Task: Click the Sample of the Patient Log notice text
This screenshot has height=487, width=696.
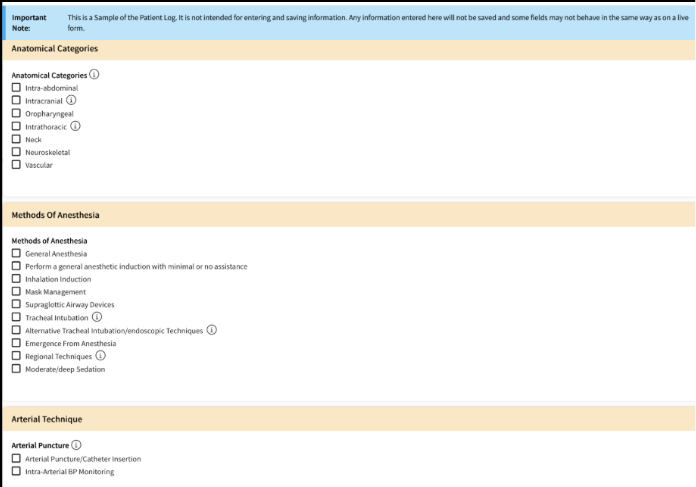Action: [378, 23]
